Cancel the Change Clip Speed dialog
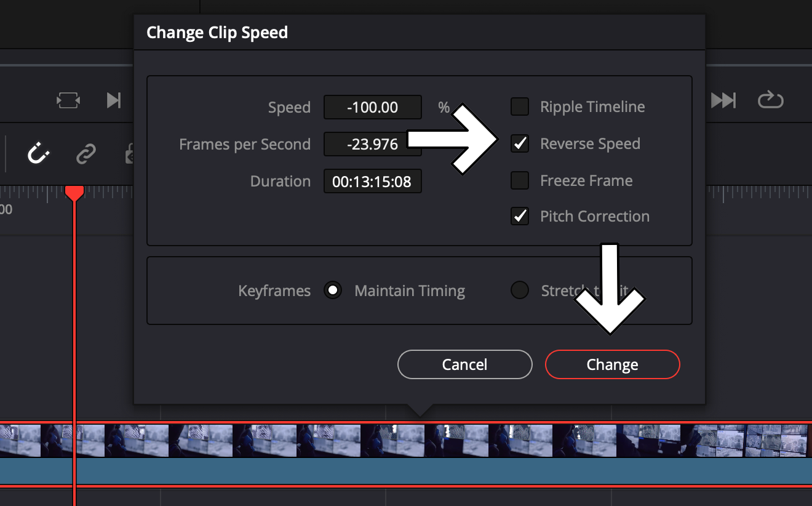The height and width of the screenshot is (506, 812). pos(464,364)
